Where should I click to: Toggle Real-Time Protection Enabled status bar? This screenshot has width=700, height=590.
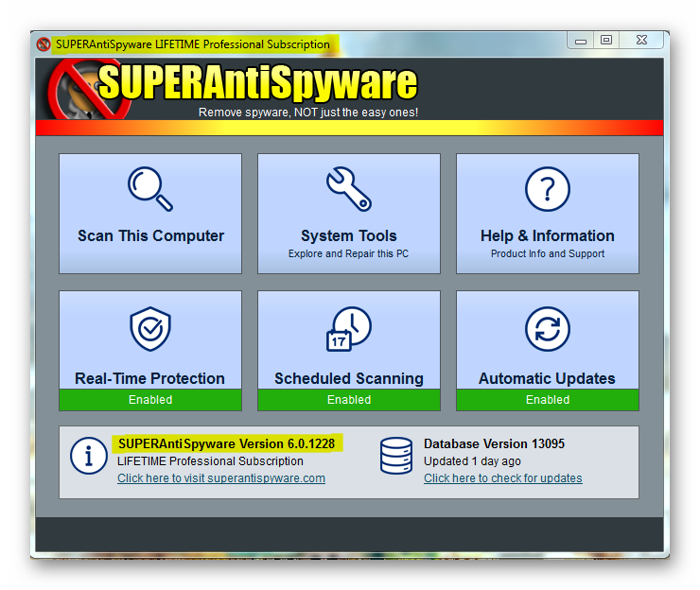click(150, 400)
